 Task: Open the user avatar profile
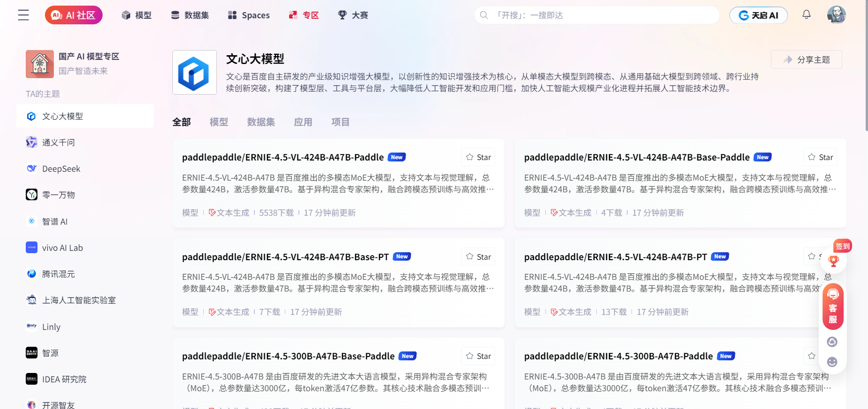[x=836, y=15]
